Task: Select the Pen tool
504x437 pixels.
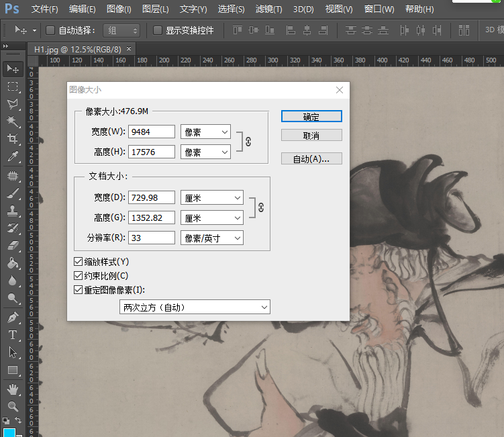Action: (x=13, y=318)
